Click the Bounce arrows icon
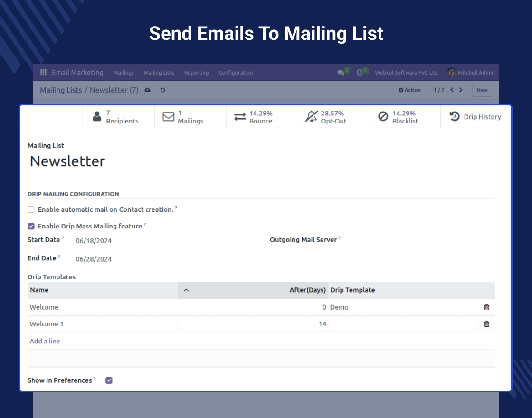This screenshot has height=418, width=532. point(240,117)
